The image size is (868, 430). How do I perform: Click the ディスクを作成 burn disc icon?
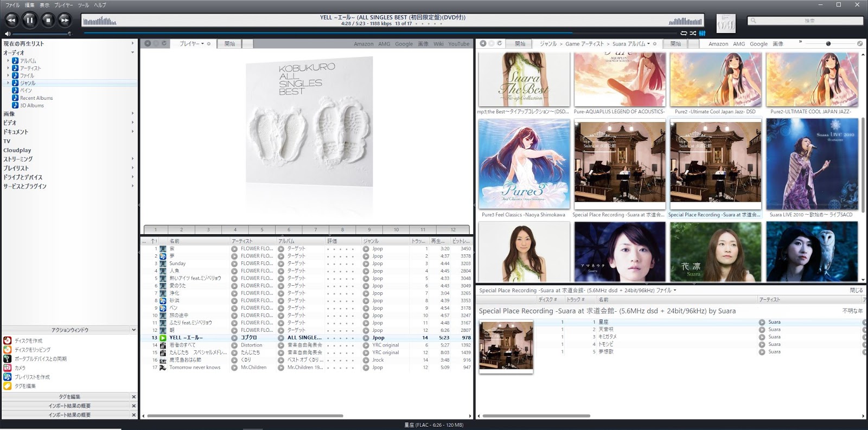[x=7, y=341]
